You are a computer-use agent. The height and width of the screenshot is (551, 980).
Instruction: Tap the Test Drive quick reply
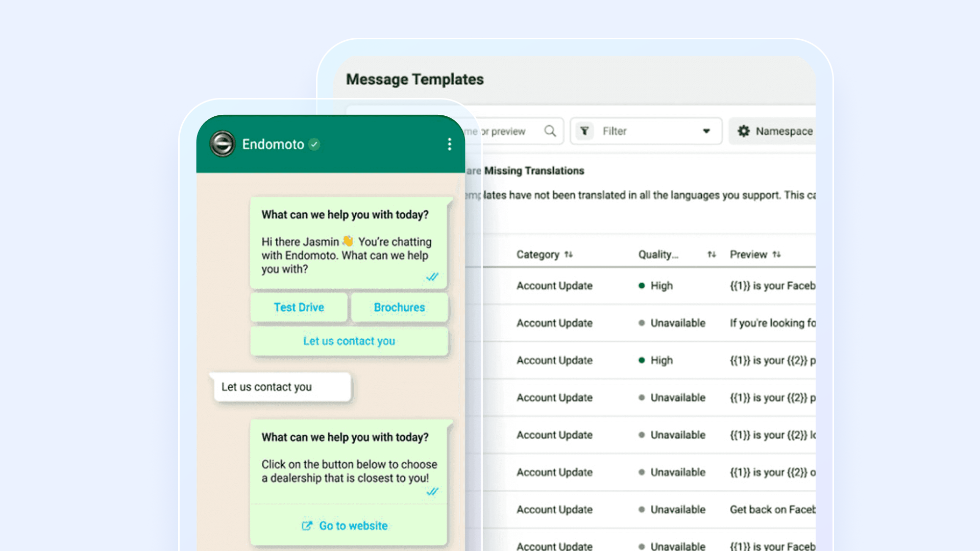(299, 307)
